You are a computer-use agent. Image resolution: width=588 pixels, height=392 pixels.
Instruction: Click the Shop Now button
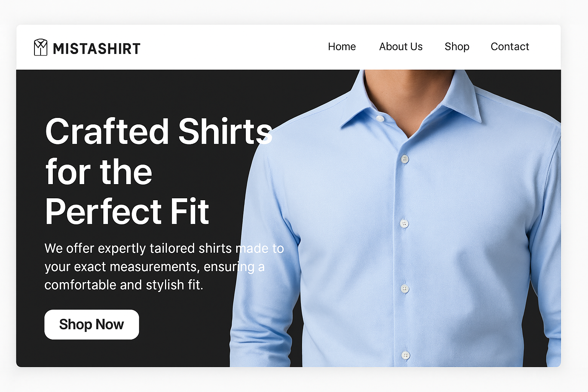coord(91,325)
